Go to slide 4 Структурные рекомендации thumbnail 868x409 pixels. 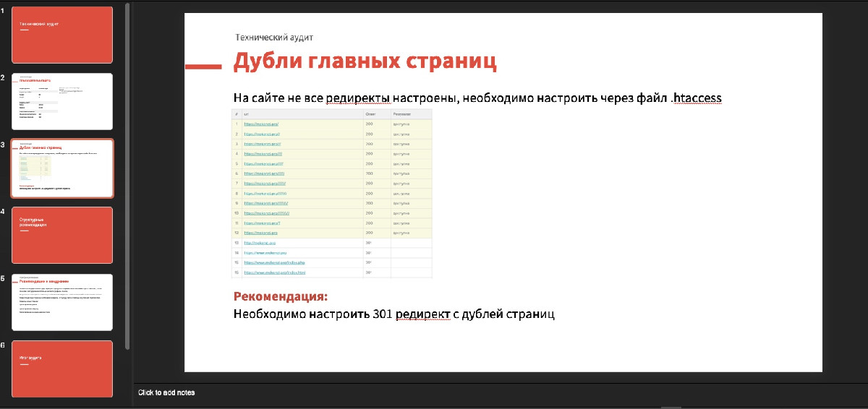[x=62, y=235]
